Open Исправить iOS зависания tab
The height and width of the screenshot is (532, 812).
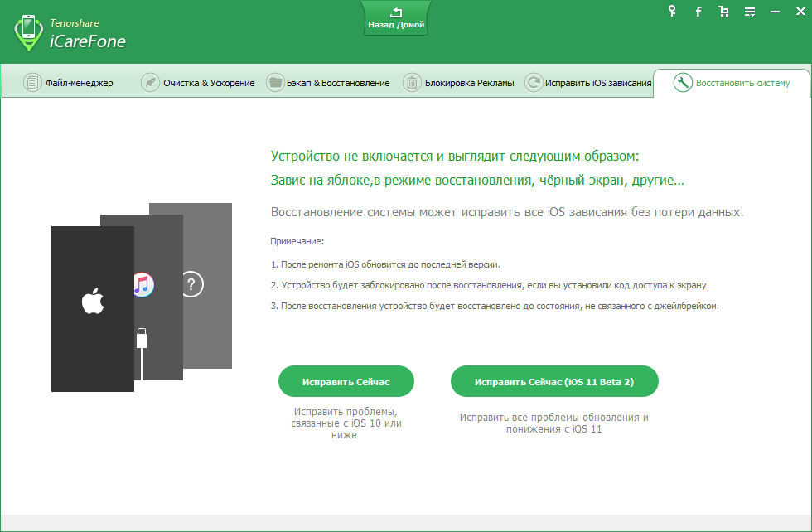(x=587, y=83)
